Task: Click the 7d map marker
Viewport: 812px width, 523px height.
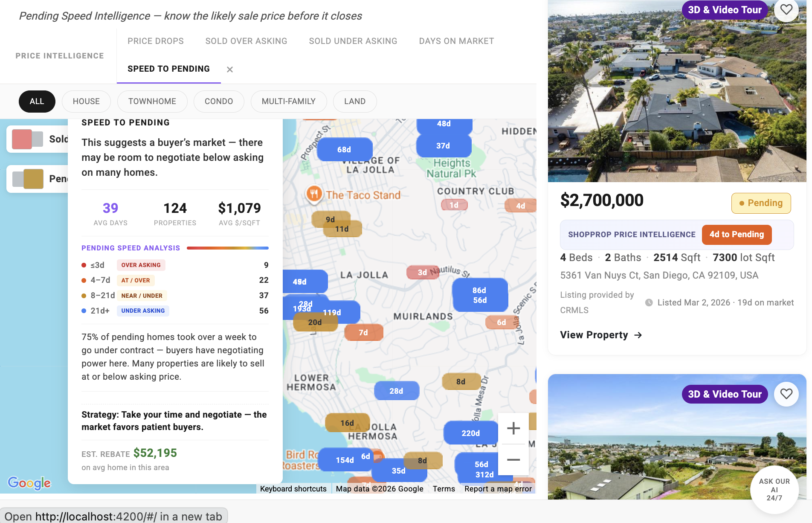Action: point(363,332)
